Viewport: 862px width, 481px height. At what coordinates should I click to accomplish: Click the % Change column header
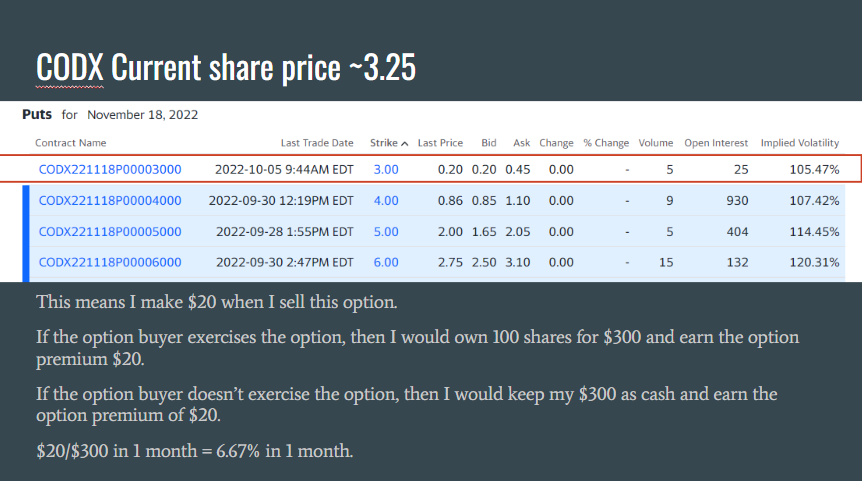pyautogui.click(x=606, y=143)
